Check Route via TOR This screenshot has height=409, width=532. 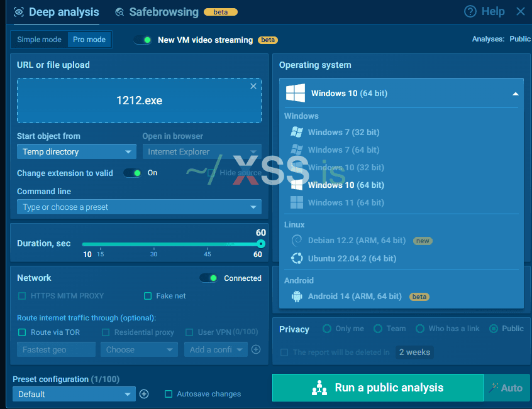pyautogui.click(x=22, y=332)
